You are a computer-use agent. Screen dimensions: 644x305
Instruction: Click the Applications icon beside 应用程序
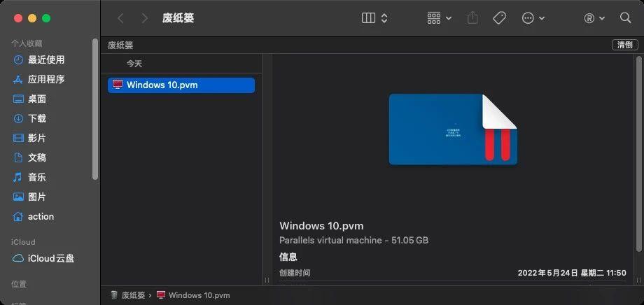pos(18,79)
